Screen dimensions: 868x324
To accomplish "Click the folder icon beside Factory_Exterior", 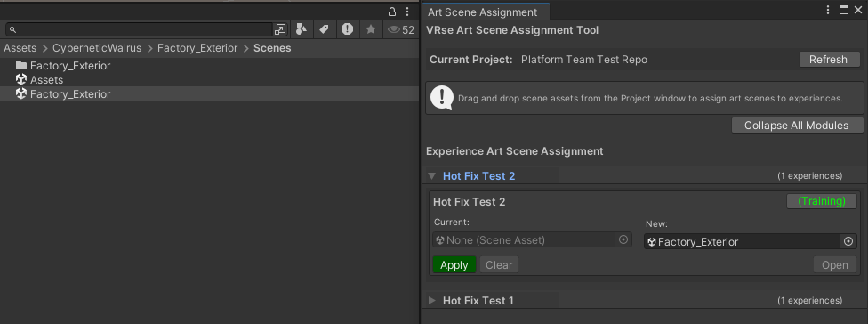I will point(21,65).
